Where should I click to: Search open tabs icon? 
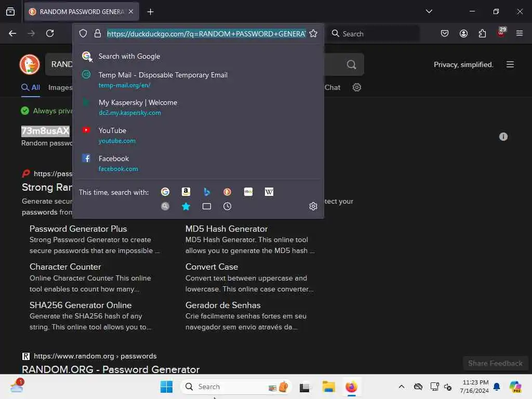[207, 206]
